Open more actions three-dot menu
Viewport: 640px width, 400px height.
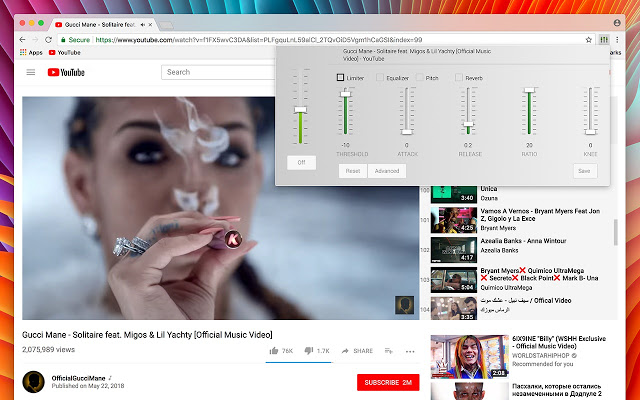point(410,351)
